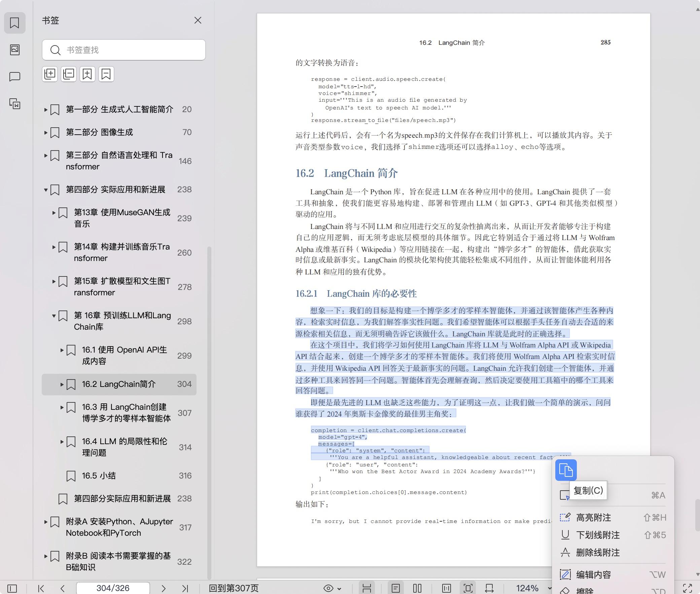
Task: Toggle single-page view mode
Action: 396,588
